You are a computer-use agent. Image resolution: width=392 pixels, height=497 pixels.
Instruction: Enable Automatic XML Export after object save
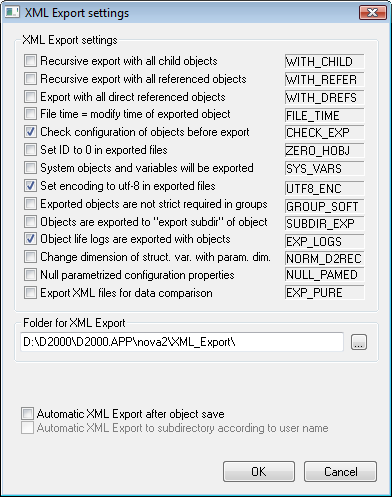point(27,414)
